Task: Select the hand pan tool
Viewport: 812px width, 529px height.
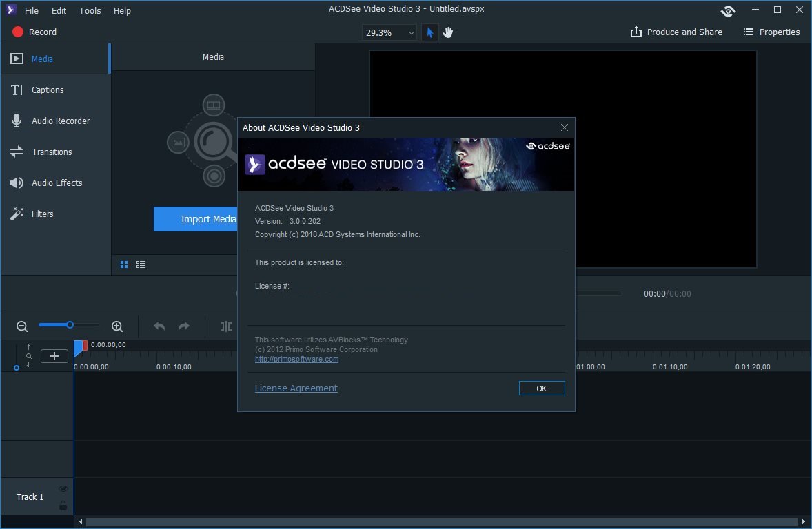Action: 448,32
